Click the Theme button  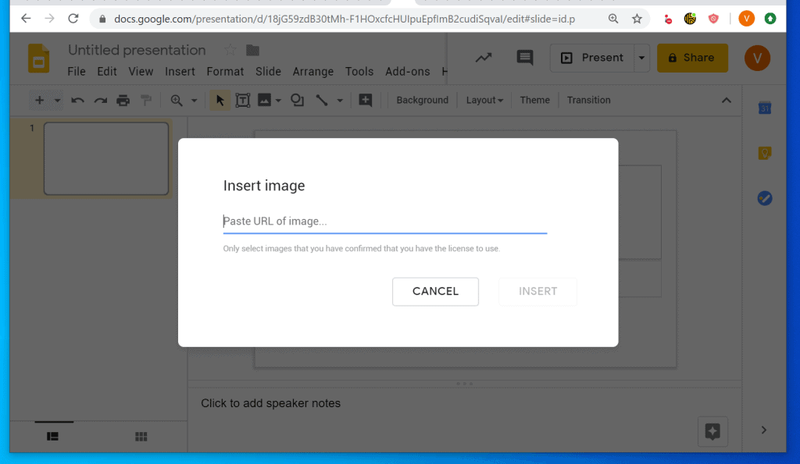[535, 100]
